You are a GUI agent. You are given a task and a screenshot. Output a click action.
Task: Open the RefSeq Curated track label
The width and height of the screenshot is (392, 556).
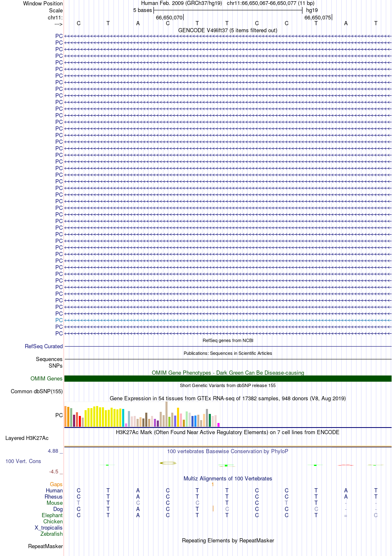pyautogui.click(x=44, y=346)
